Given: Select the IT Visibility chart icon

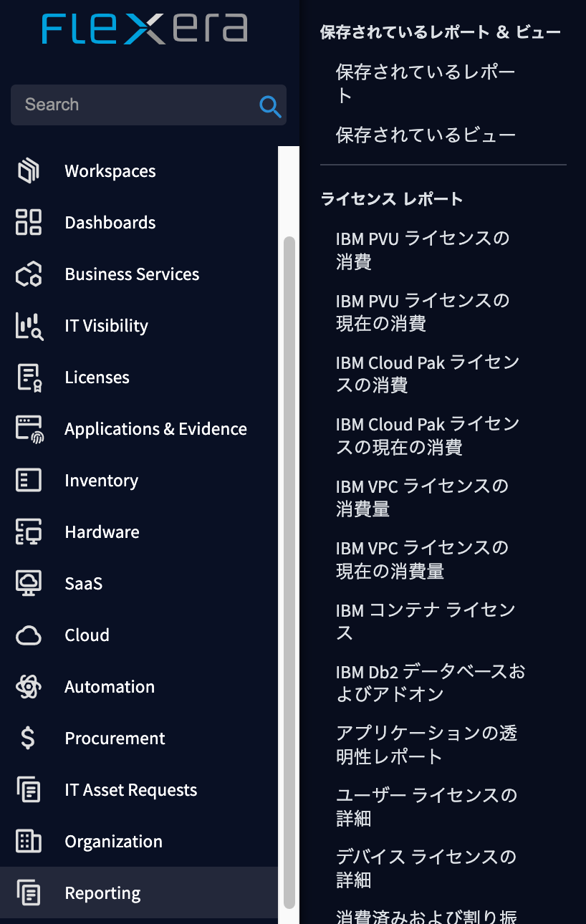Looking at the screenshot, I should tap(29, 325).
